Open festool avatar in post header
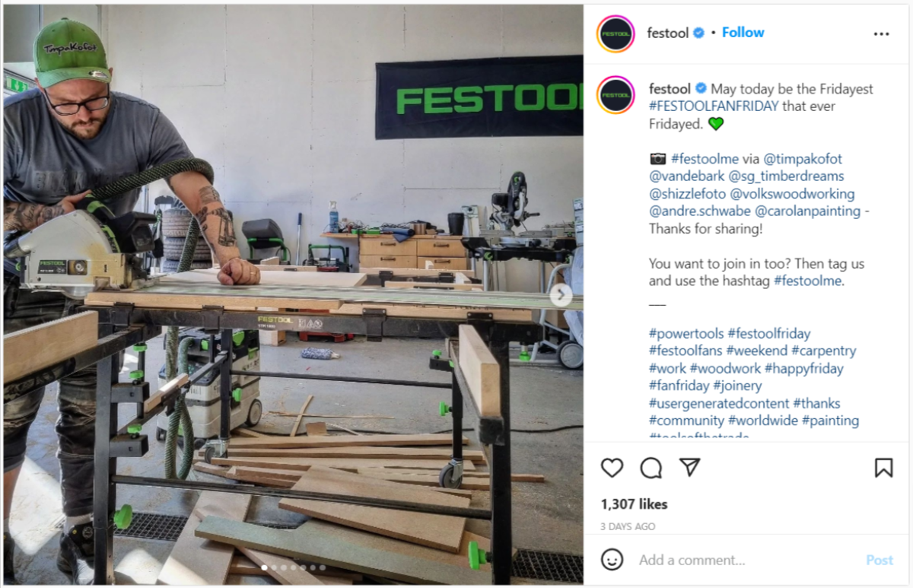The image size is (913, 588). (616, 33)
